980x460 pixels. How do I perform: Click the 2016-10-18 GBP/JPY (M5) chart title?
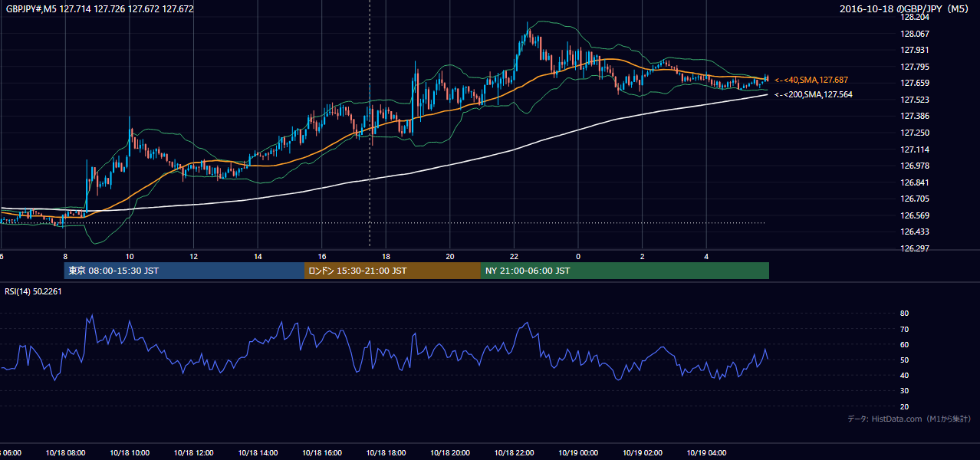[x=905, y=9]
